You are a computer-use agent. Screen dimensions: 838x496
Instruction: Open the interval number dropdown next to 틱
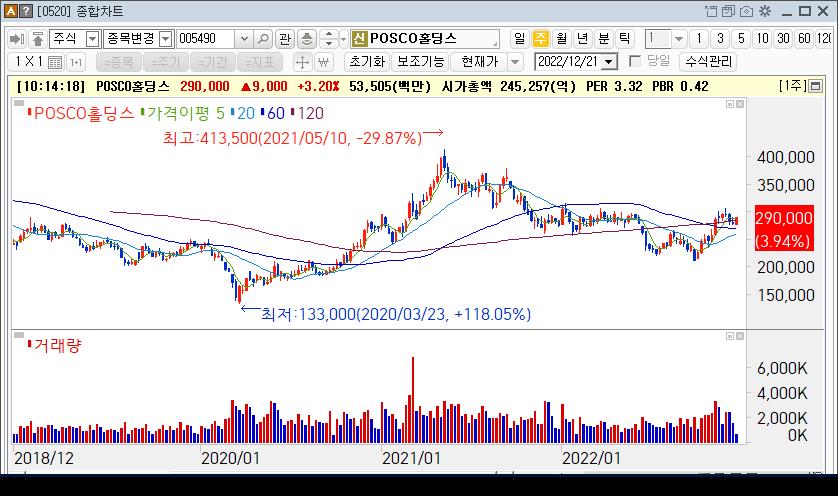pyautogui.click(x=679, y=38)
